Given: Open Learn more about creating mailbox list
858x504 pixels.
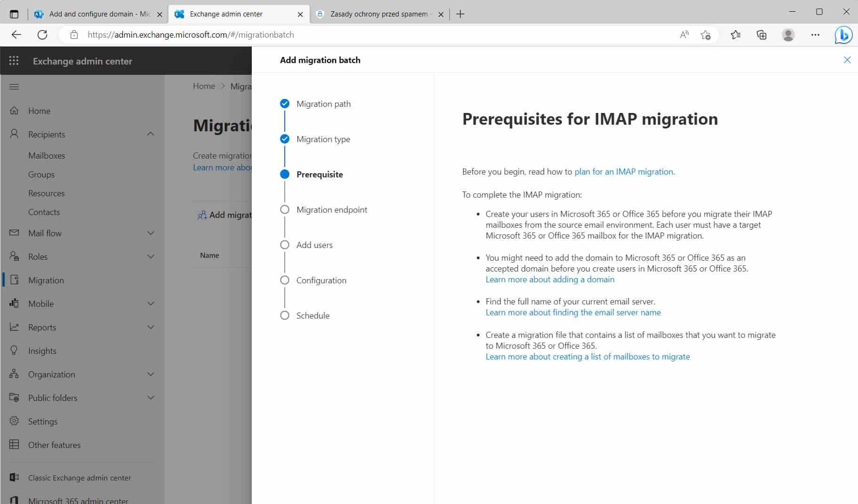Looking at the screenshot, I should tap(588, 357).
